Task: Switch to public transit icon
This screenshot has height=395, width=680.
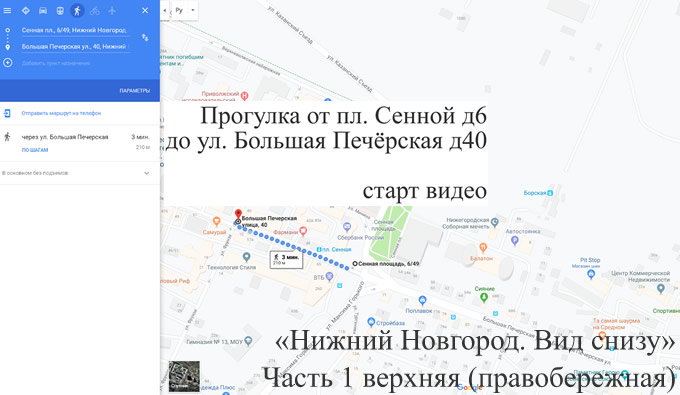Action: (x=60, y=10)
